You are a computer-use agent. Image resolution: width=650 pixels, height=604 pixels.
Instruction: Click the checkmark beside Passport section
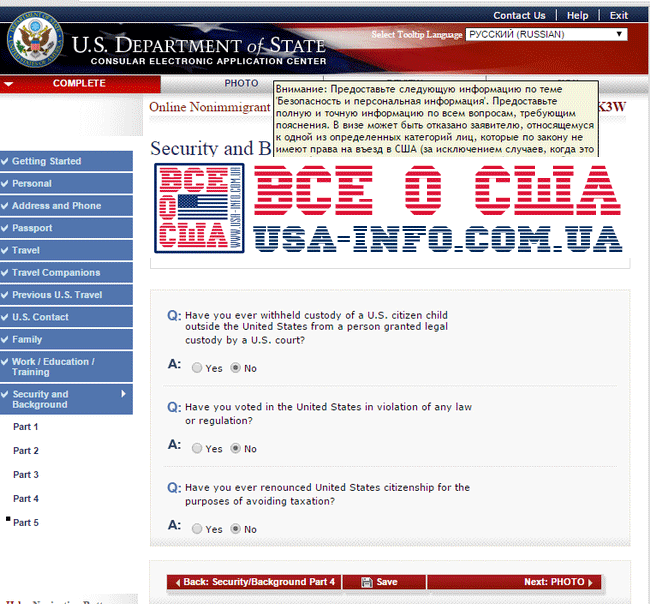coord(5,228)
